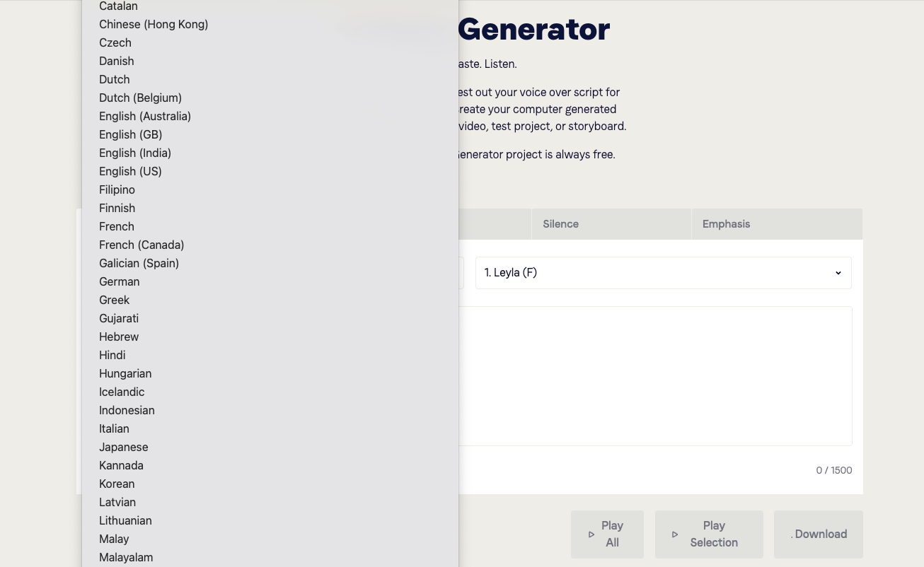Screen dimensions: 924x567
Task: Click inside the script text area
Action: [x=654, y=375]
